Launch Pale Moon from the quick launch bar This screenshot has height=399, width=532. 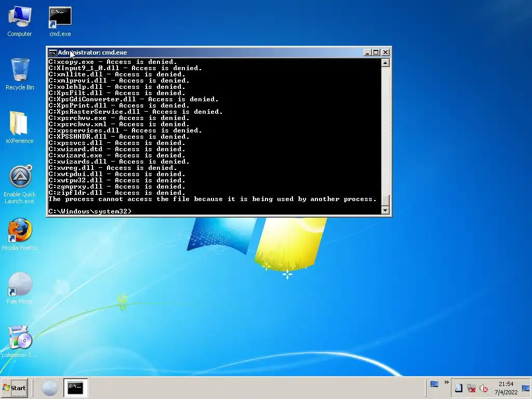(49, 388)
